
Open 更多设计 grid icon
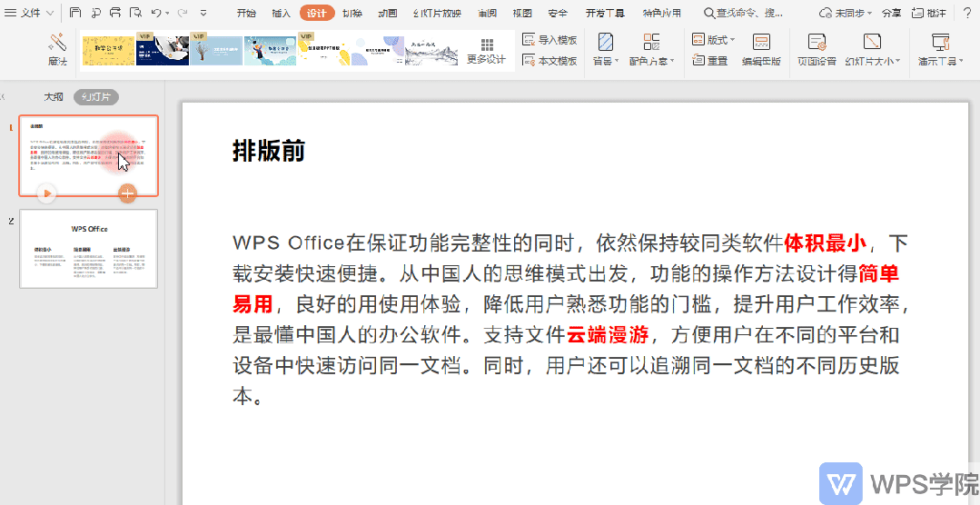pos(487,45)
